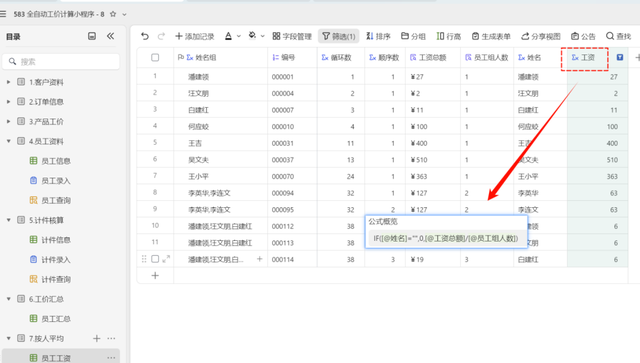Screen dimensions: 640x363
Task: Click the text color A icon
Action: (x=229, y=36)
